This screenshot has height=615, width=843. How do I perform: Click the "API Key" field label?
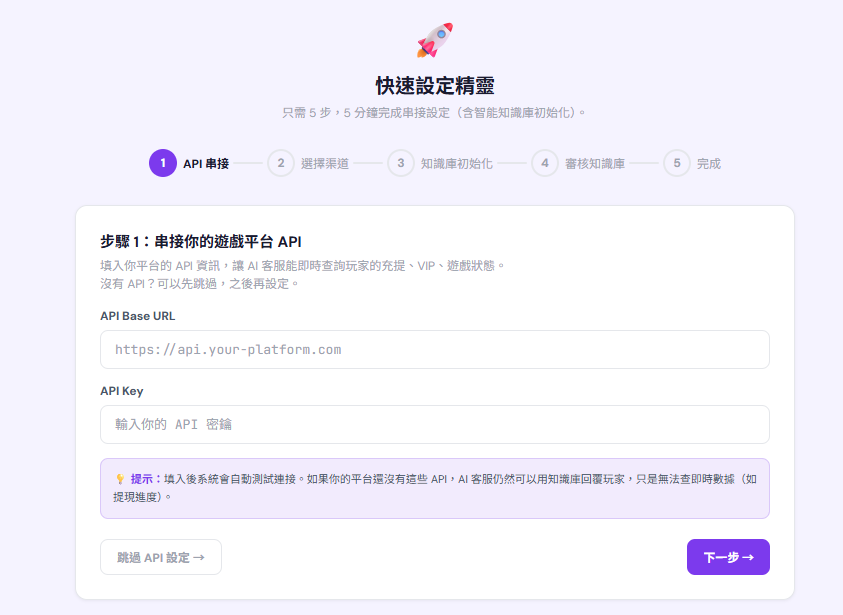122,391
